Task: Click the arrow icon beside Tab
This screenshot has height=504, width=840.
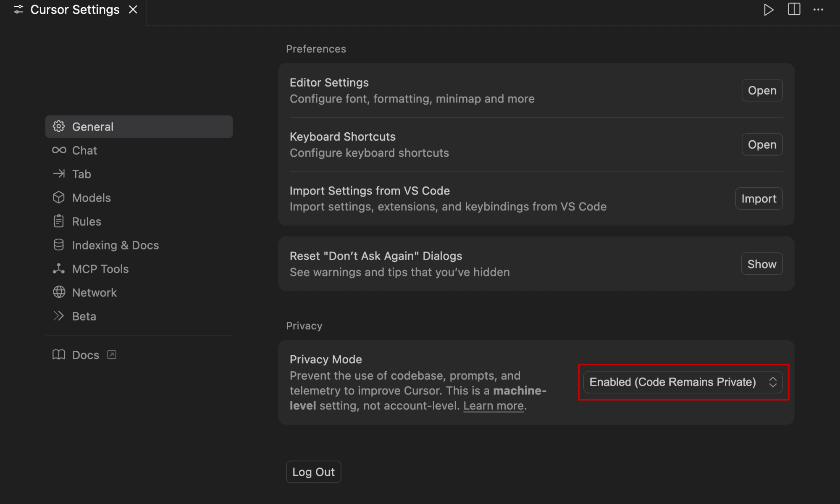Action: 59,174
